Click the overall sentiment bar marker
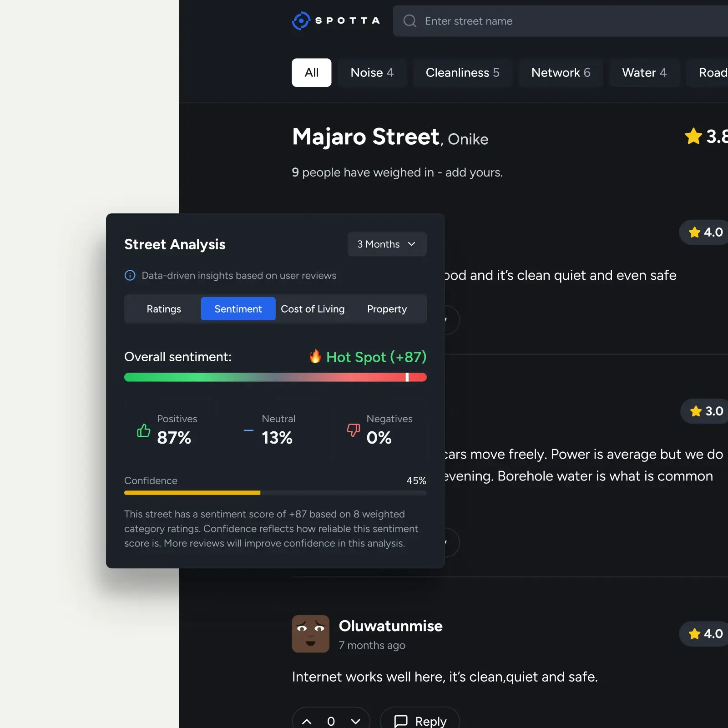 (407, 377)
